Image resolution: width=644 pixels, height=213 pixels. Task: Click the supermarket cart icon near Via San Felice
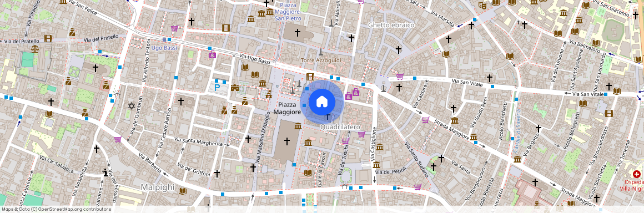[x=174, y=28]
